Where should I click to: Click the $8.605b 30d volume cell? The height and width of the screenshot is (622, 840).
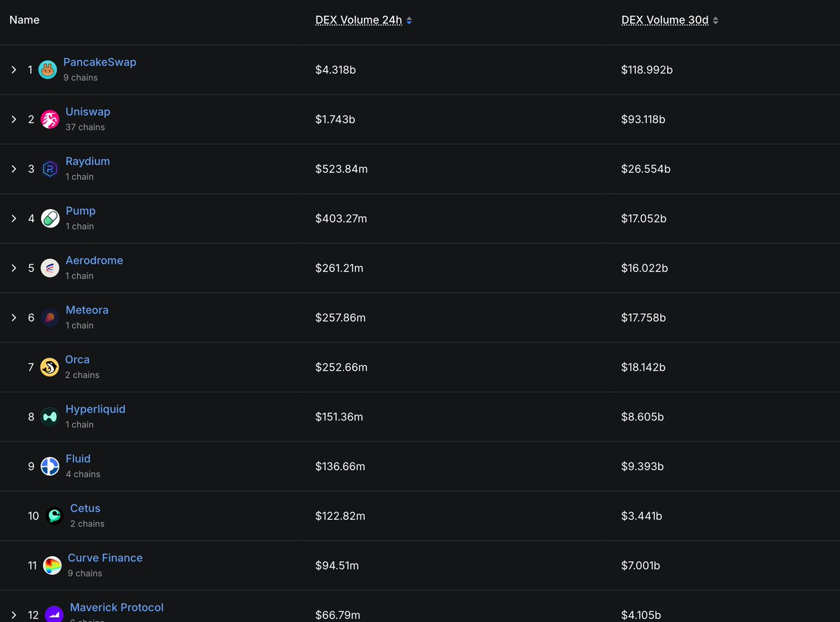coord(643,417)
